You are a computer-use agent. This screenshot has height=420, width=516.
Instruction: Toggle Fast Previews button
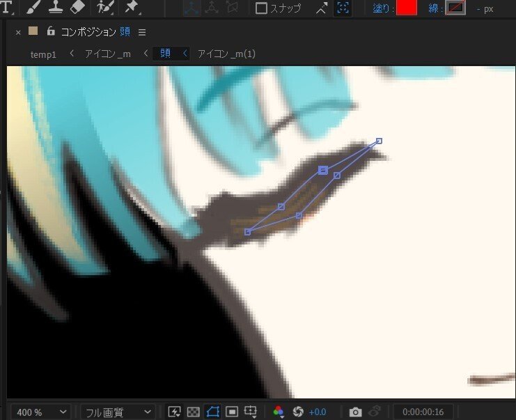click(174, 412)
